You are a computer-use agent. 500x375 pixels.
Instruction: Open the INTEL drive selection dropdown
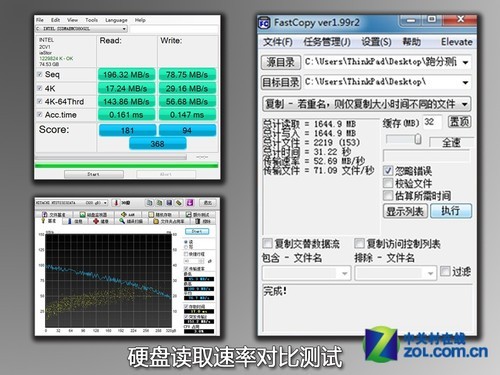tap(81, 29)
